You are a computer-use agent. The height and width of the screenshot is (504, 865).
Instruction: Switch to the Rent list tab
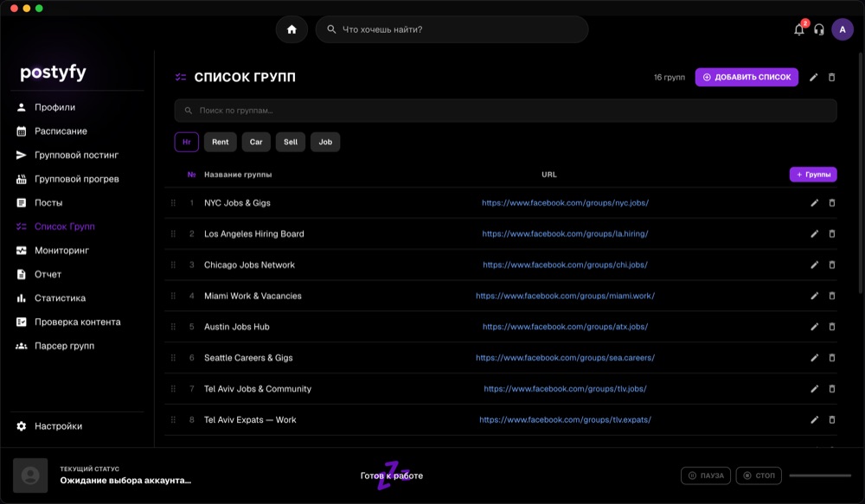(x=220, y=142)
